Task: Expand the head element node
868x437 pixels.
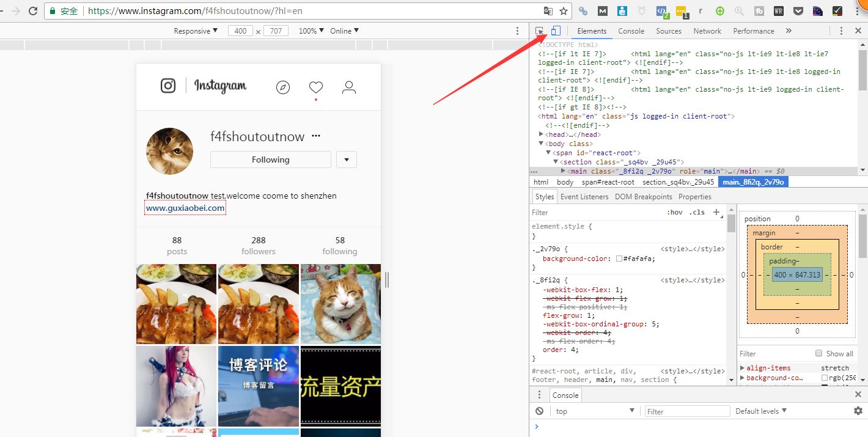Action: 542,134
